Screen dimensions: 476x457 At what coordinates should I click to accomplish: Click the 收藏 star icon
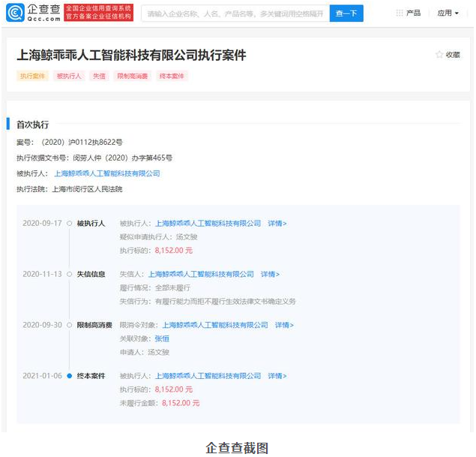tap(439, 55)
